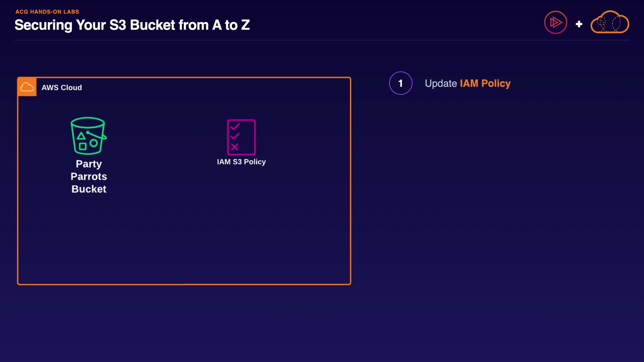Image resolution: width=644 pixels, height=362 pixels.
Task: Click the plus sign between the logos
Action: (x=579, y=24)
